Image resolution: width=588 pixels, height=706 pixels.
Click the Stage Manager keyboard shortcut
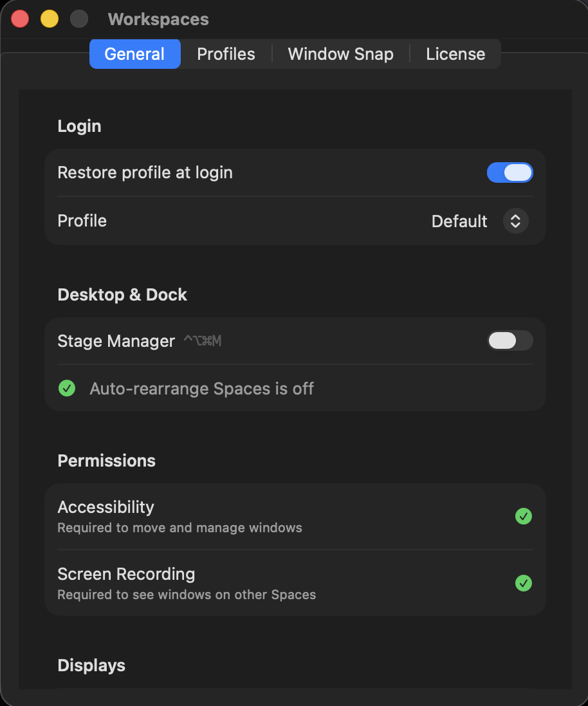click(x=203, y=341)
